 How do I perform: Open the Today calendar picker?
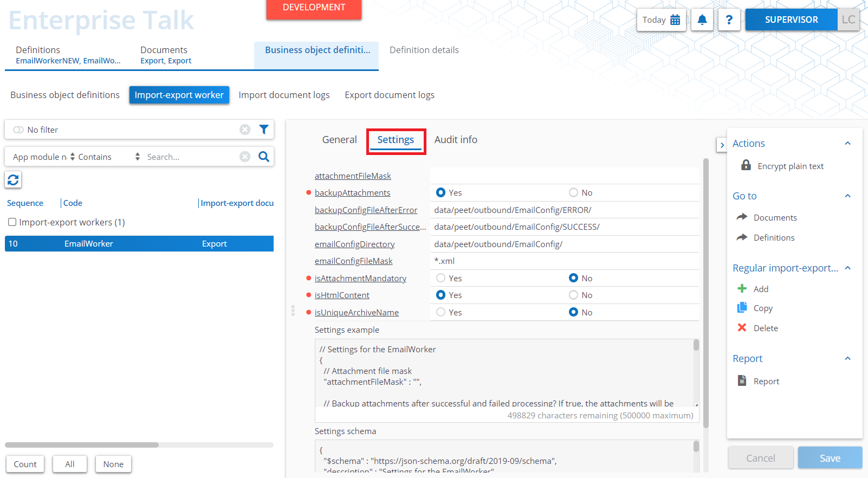[x=661, y=20]
